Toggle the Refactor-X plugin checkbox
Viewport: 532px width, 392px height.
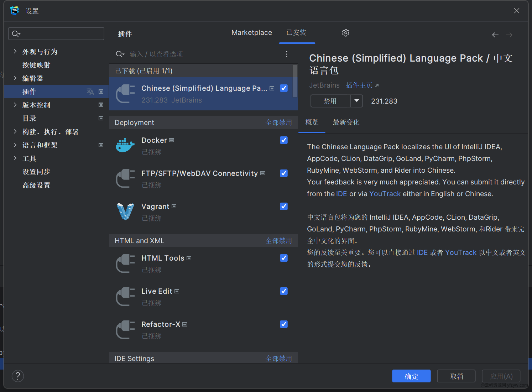pyautogui.click(x=284, y=324)
